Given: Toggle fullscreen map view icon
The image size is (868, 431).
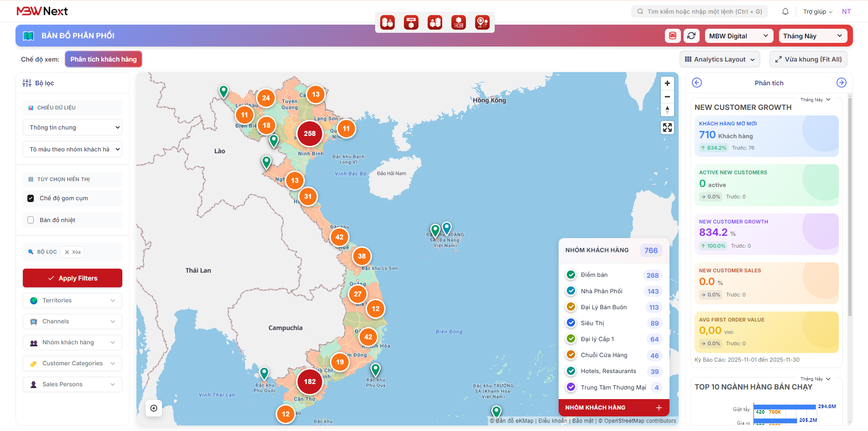Looking at the screenshot, I should pos(667,128).
